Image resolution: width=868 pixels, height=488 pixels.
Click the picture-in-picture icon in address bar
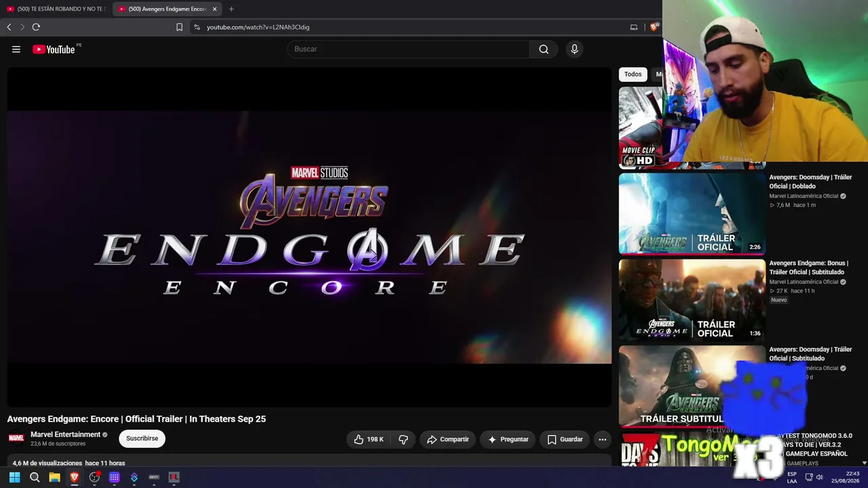click(634, 27)
